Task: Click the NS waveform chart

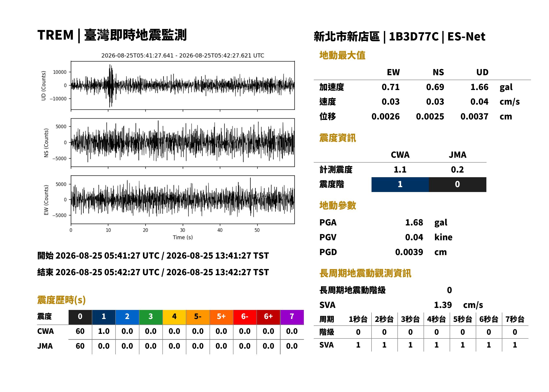Action: pyautogui.click(x=183, y=142)
